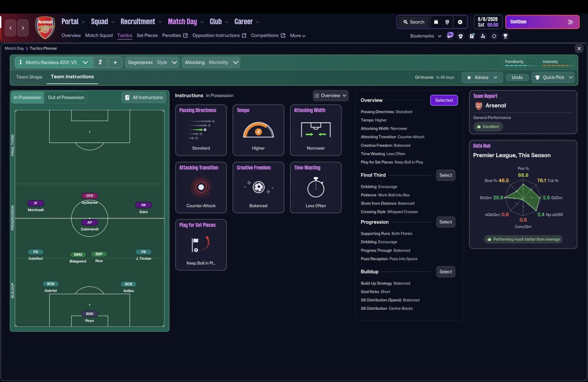Select the Ødegaard BBM player marker
588x382 pixels.
pyautogui.click(x=78, y=257)
